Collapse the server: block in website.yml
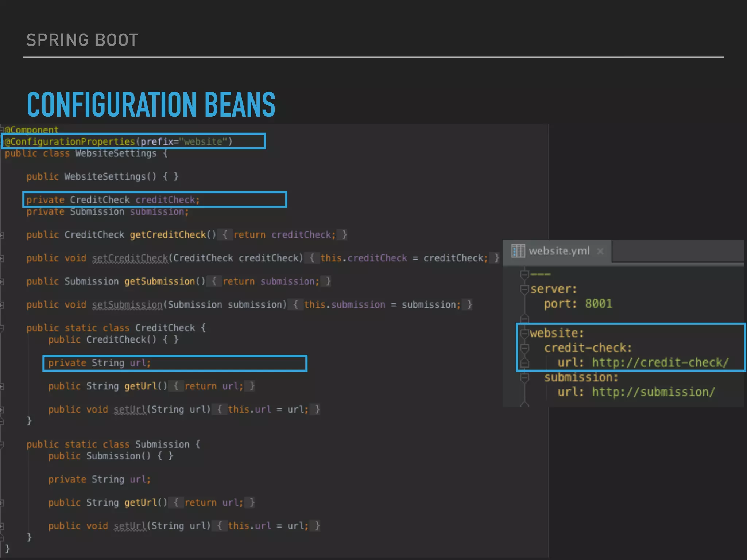Viewport: 747px width, 560px height. [525, 289]
